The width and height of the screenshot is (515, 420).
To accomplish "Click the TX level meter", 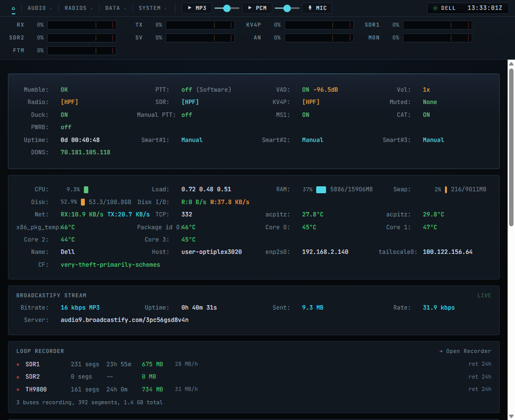I will click(x=200, y=25).
